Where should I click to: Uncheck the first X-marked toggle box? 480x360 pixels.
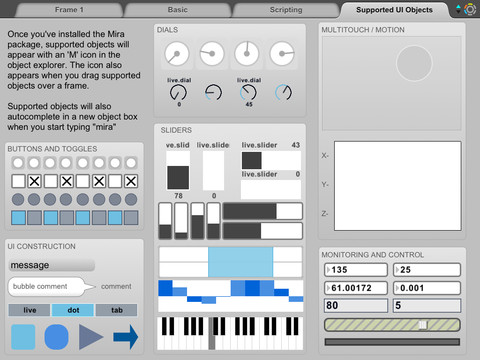(x=35, y=181)
